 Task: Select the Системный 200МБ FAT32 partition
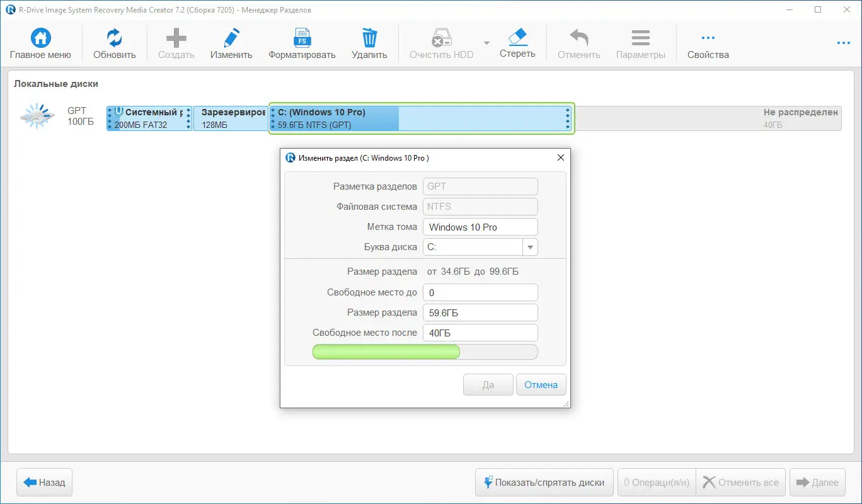click(149, 118)
